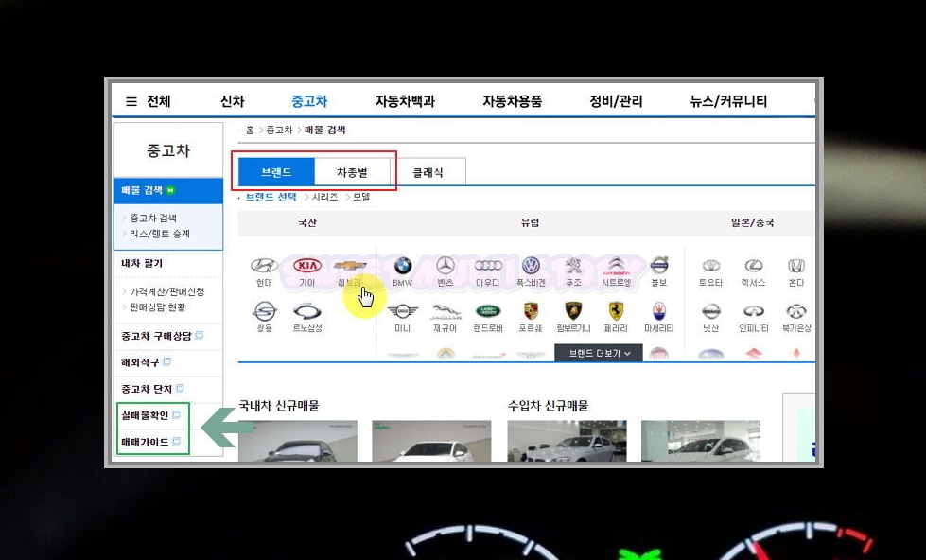Screen dimensions: 926x560
Task: Open 실매물확인 sidebar link
Action: pos(146,415)
